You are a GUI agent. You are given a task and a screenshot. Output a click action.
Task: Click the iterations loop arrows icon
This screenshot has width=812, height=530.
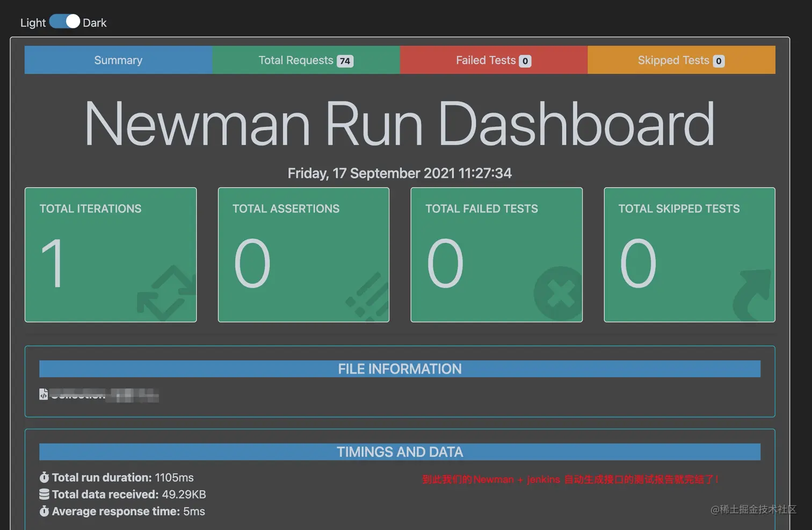[x=166, y=293]
